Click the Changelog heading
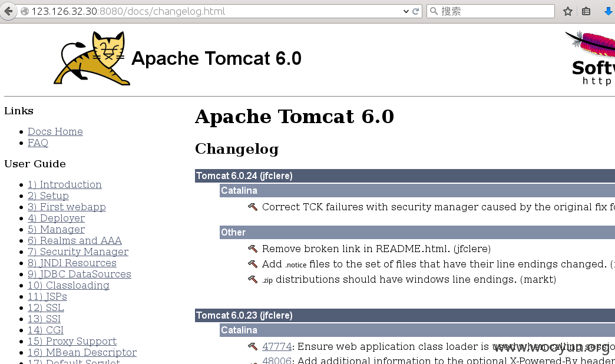The image size is (615, 364). (x=237, y=149)
